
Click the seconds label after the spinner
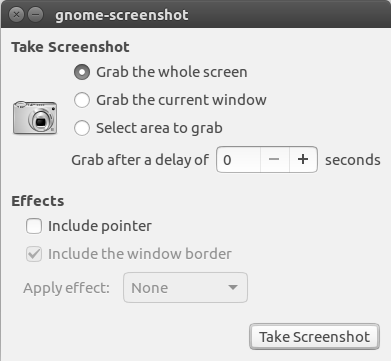pyautogui.click(x=353, y=160)
